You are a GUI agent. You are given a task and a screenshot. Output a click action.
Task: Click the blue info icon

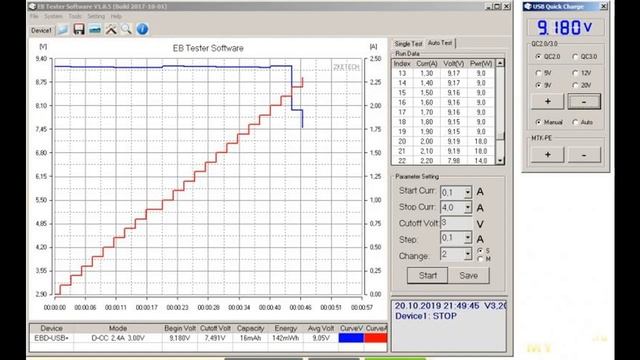(x=142, y=29)
